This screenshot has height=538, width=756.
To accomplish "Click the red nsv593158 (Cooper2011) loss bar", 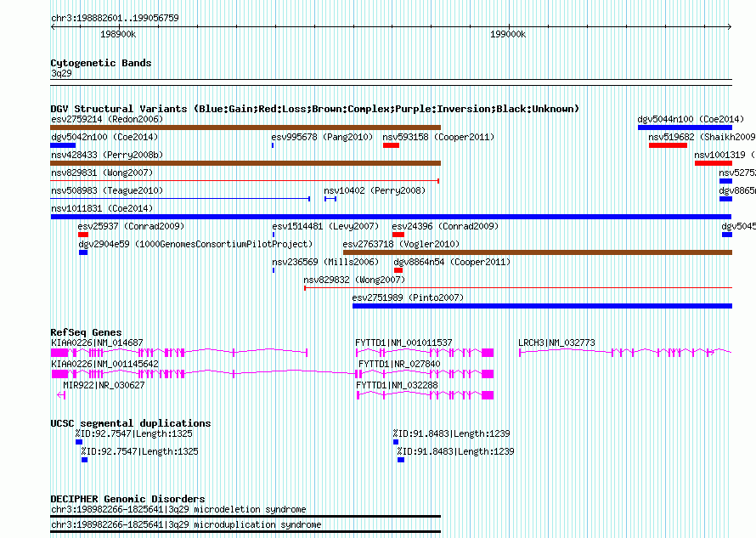I will pos(391,145).
